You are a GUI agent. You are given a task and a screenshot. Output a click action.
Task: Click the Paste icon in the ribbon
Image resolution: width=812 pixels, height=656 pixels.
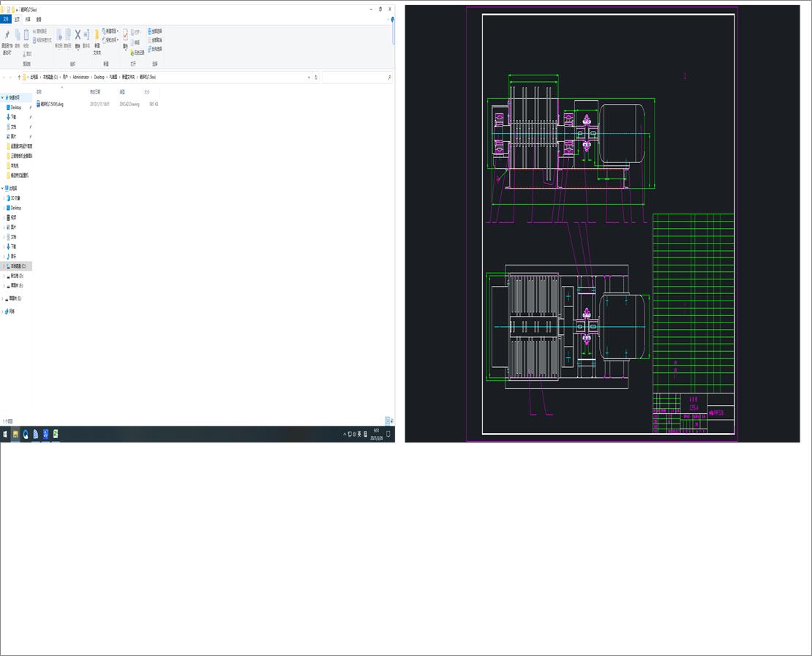(26, 35)
